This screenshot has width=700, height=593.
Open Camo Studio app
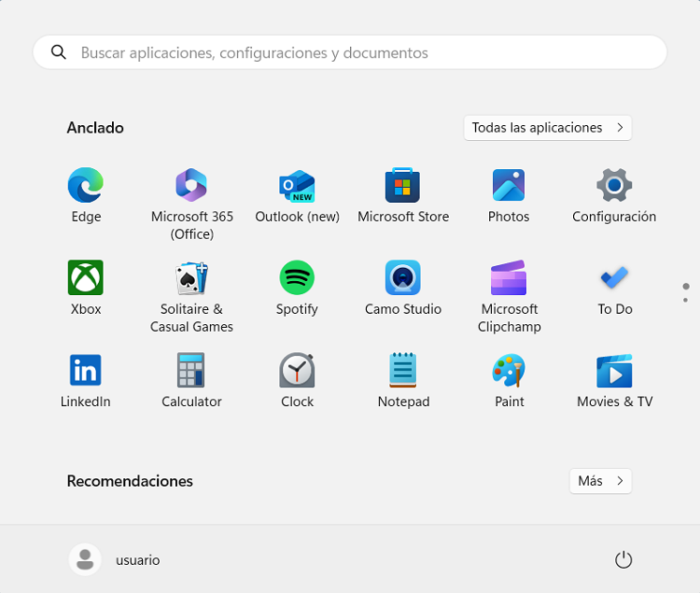click(403, 288)
